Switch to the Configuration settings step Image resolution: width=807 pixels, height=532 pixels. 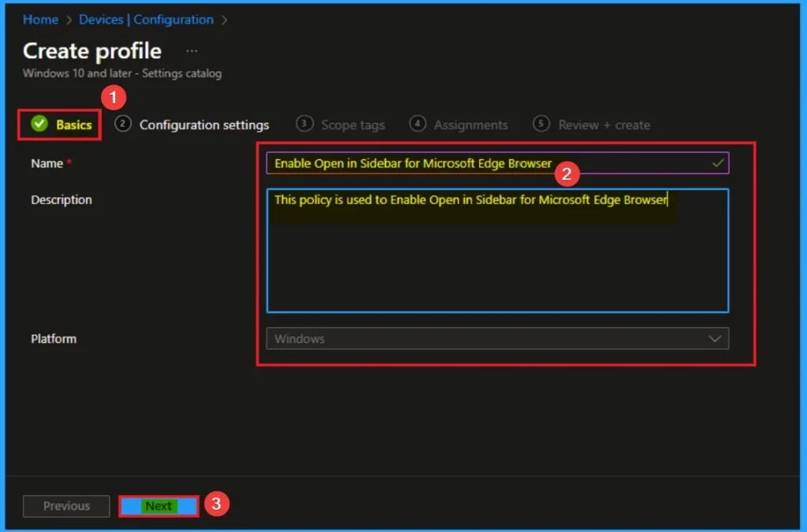point(192,125)
